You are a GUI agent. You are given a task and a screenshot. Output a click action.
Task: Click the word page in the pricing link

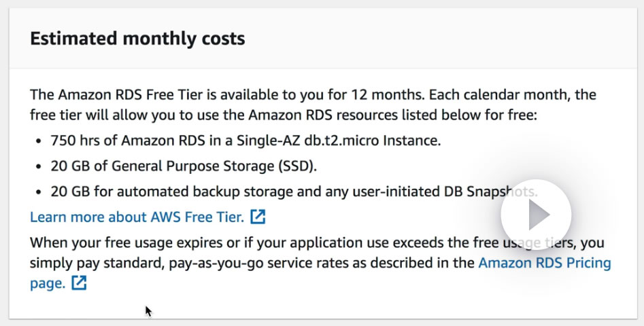pos(48,284)
